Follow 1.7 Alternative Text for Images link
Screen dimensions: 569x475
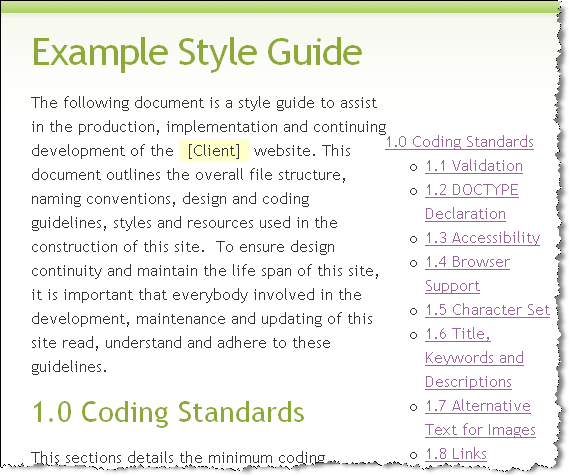click(x=480, y=418)
